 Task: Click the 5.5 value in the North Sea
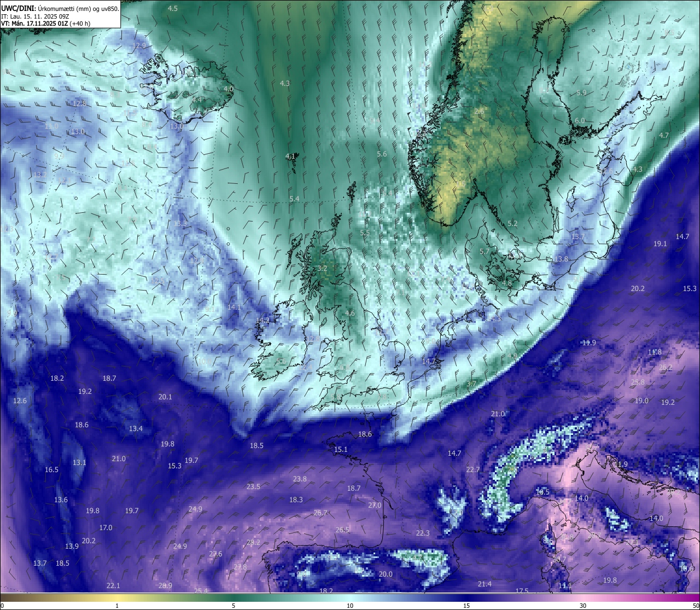(365, 233)
